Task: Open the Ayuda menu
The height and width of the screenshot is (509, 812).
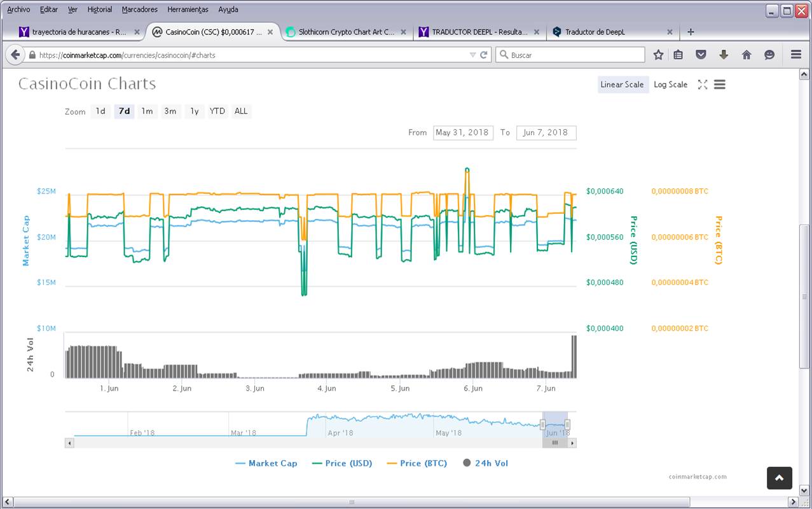Action: coord(228,10)
